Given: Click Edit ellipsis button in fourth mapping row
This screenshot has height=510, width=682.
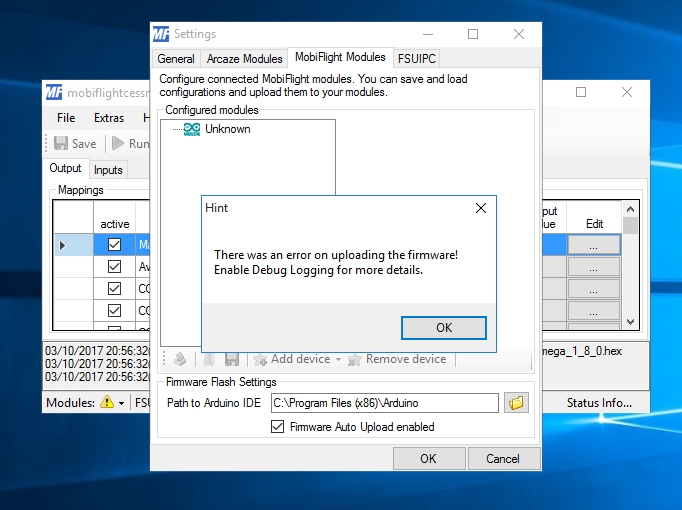Looking at the screenshot, I should [594, 310].
